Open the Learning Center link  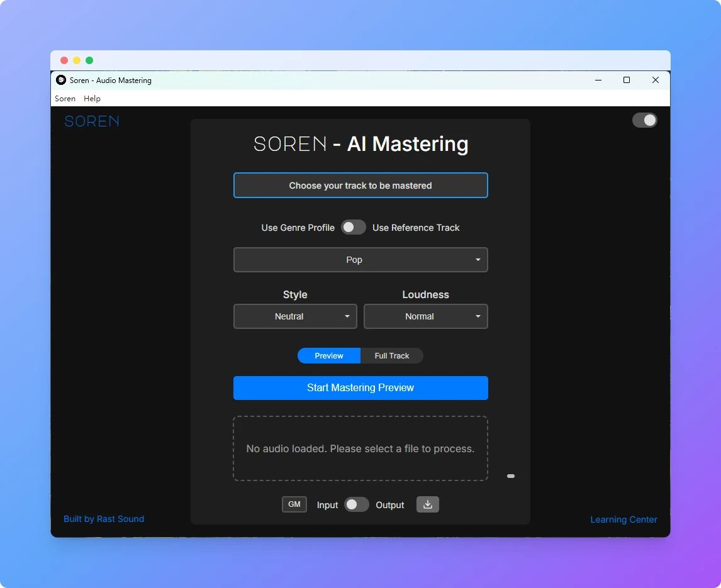coord(623,519)
